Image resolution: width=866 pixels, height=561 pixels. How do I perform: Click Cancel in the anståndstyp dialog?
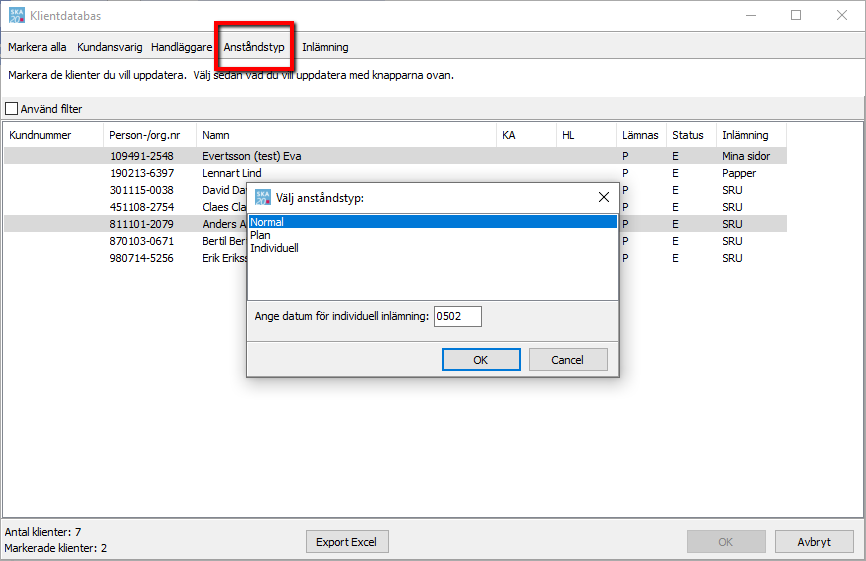pos(568,359)
